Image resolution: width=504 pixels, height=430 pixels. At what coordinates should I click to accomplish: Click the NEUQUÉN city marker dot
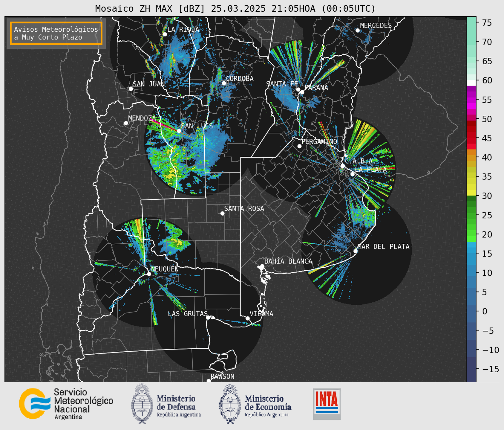pos(149,274)
